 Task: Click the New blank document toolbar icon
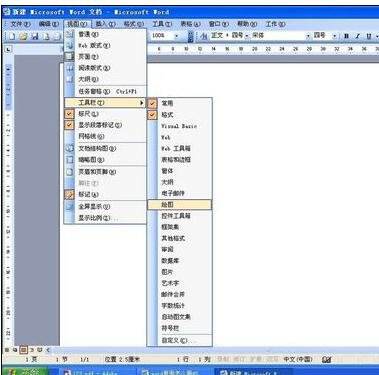pyautogui.click(x=12, y=36)
